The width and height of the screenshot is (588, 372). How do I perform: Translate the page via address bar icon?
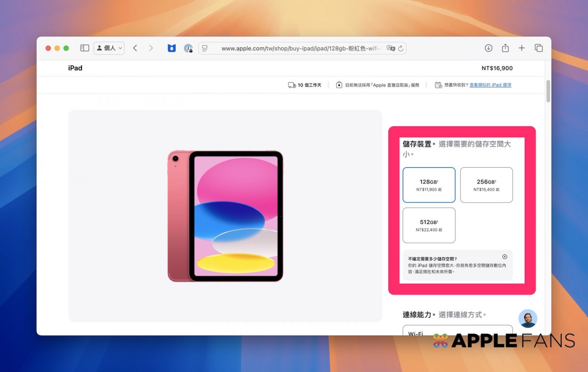pos(390,48)
